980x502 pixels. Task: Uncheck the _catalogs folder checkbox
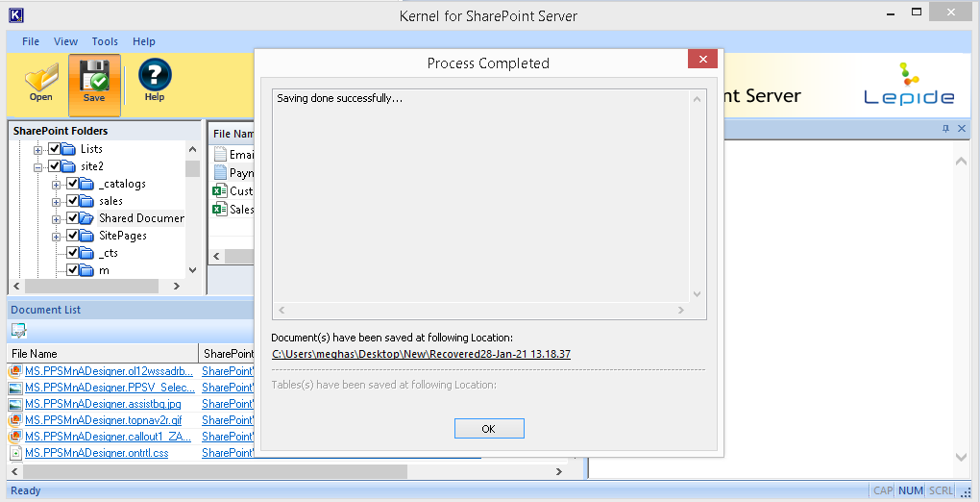click(72, 184)
